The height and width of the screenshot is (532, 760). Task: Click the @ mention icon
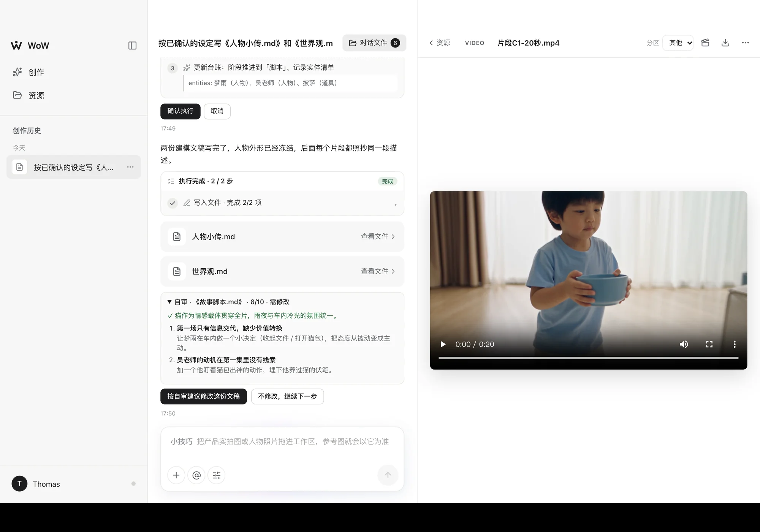(x=196, y=475)
